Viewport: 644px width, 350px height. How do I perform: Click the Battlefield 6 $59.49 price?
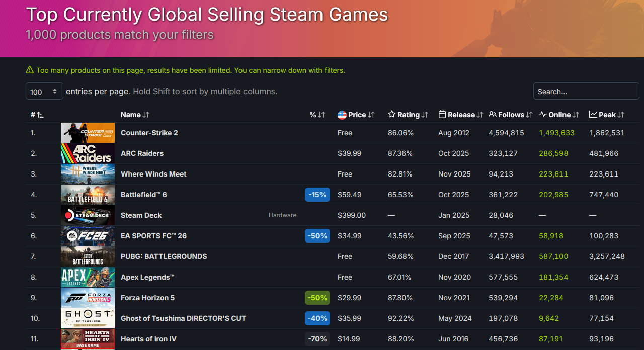(x=349, y=195)
